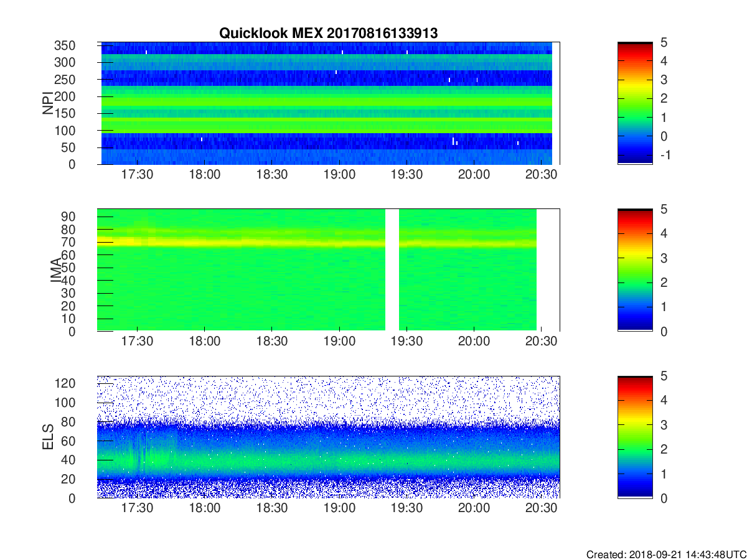The height and width of the screenshot is (560, 747).
Task: Select the IMA y-axis label
Action: [x=56, y=270]
